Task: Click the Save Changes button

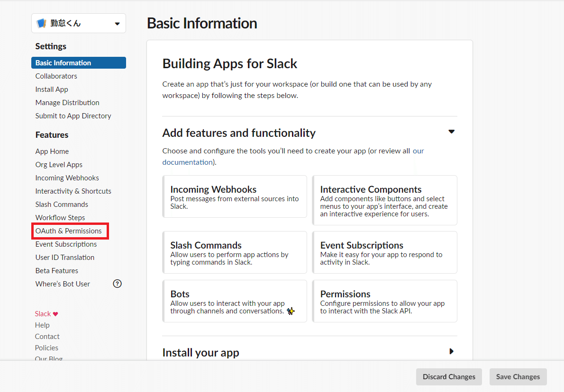Action: [x=518, y=377]
